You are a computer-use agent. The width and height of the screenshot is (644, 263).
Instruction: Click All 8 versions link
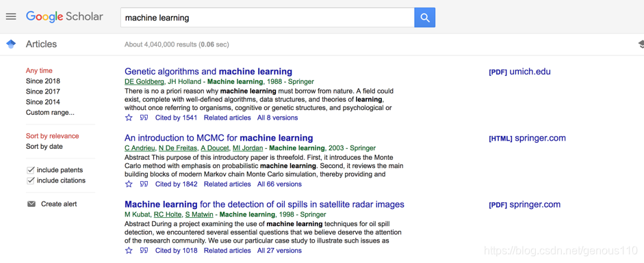(x=278, y=117)
